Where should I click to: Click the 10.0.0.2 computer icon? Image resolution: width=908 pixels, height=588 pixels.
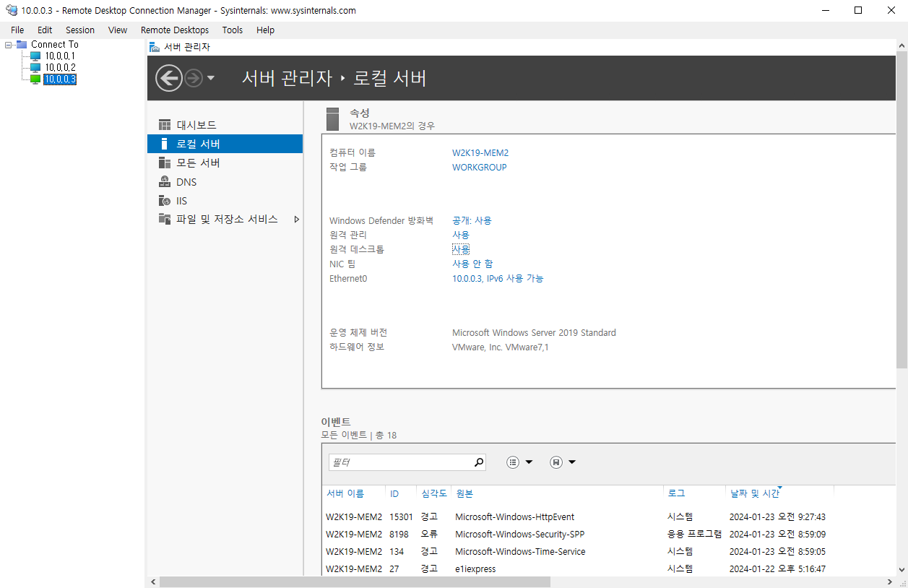[35, 67]
